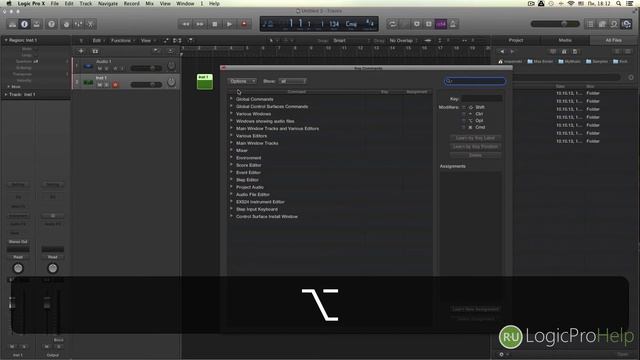Select the green Inst 1 region
This screenshot has width=640, height=360.
(204, 82)
